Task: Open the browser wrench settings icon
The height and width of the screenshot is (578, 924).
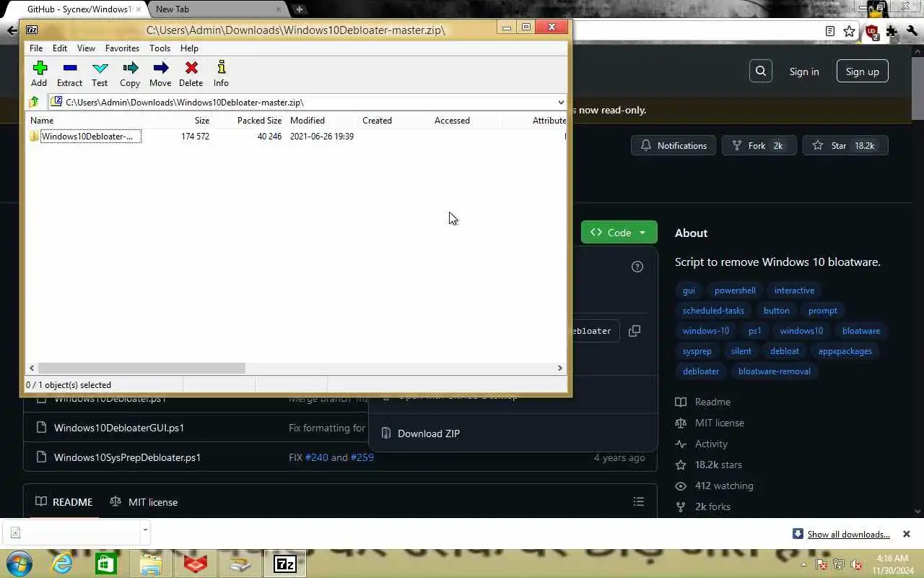Action: 912,31
